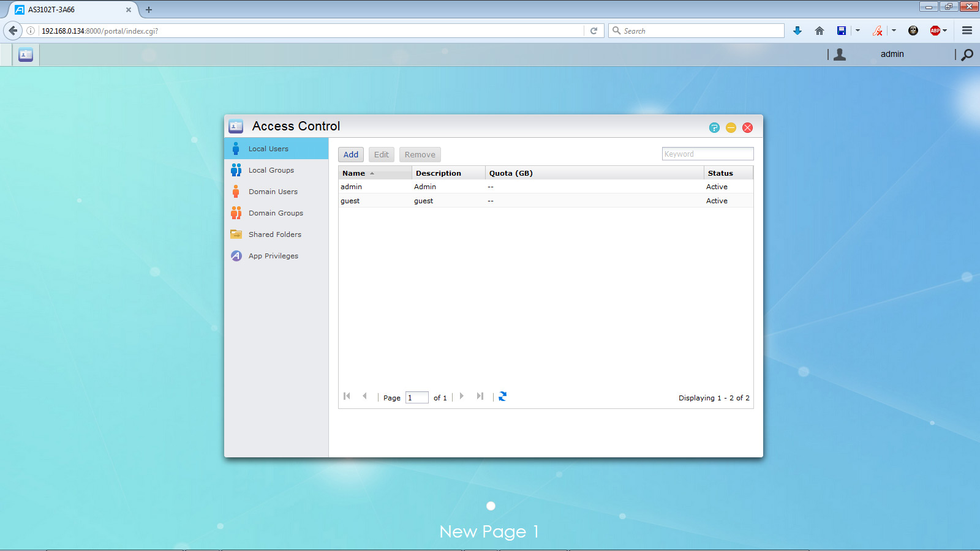Close the AS3102T-3A66 tab
Screen dimensions: 980x551
129,10
